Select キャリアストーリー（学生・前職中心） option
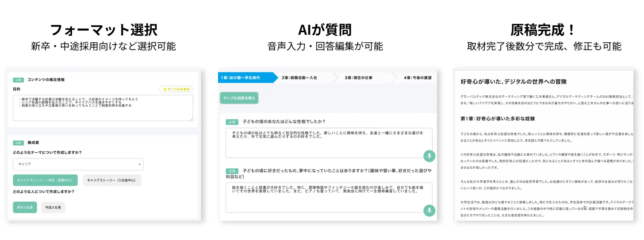This screenshot has width=644, height=240. pos(45,180)
